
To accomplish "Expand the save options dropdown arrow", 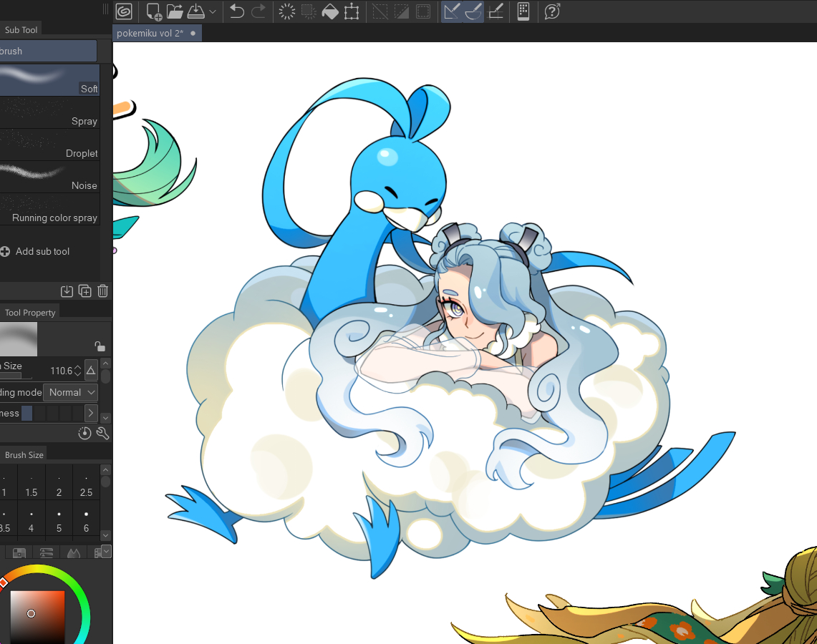I will (x=213, y=11).
